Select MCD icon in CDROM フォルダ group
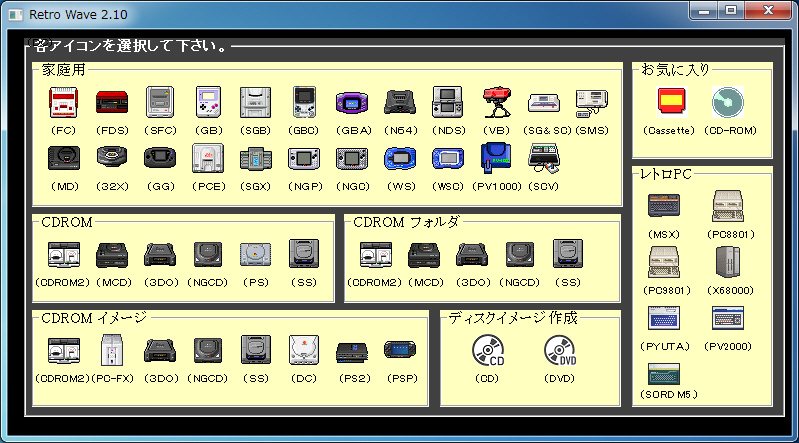 pos(423,255)
